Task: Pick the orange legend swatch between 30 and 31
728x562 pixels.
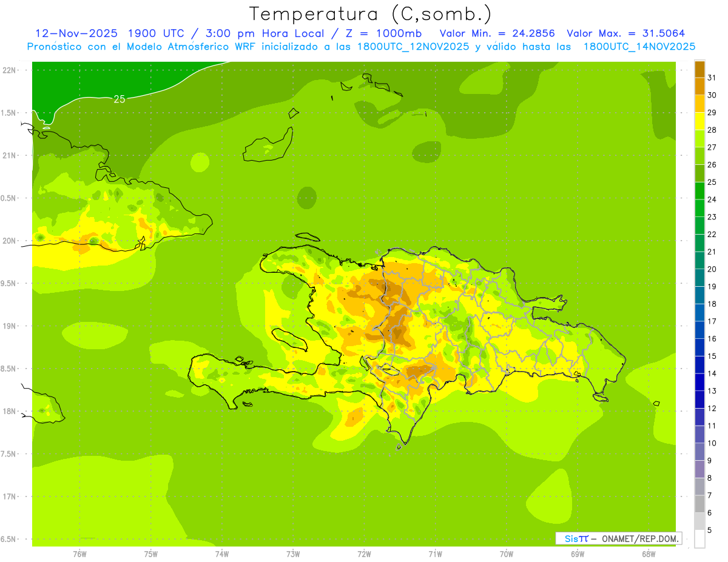Action: (699, 87)
